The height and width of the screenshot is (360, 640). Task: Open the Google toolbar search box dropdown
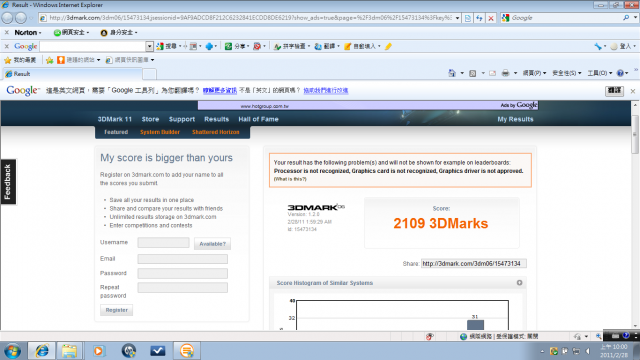149,46
